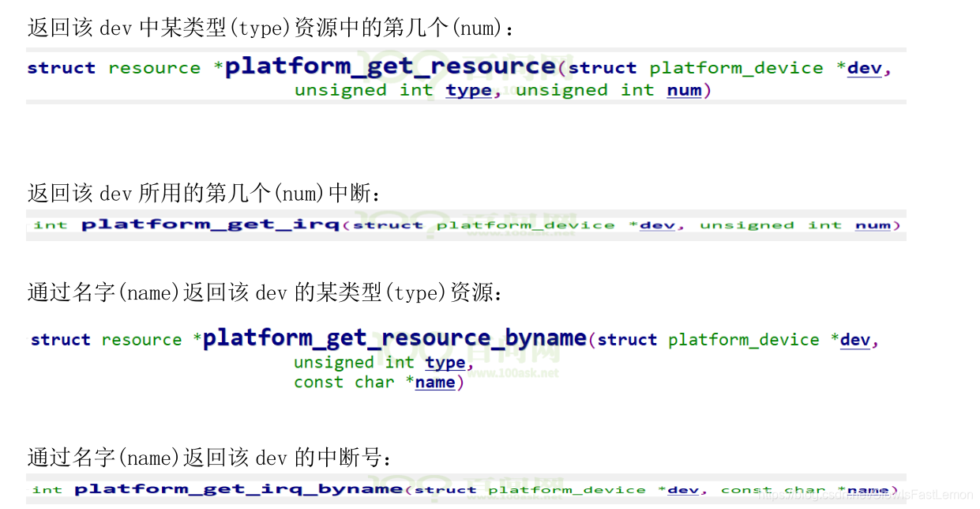The height and width of the screenshot is (509, 980).
Task: Open the underlined name parameter in platform_get_resource_byname
Action: [435, 383]
